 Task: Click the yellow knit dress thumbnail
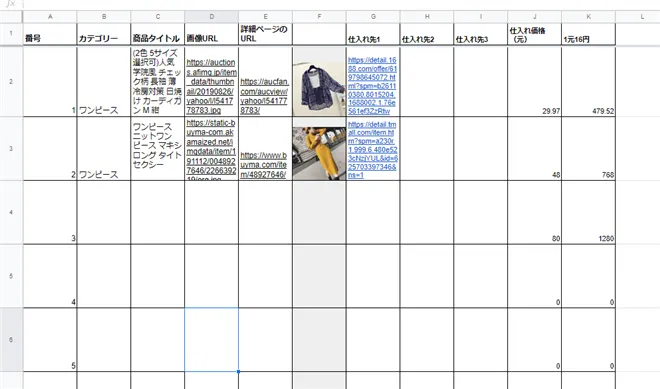click(319, 154)
